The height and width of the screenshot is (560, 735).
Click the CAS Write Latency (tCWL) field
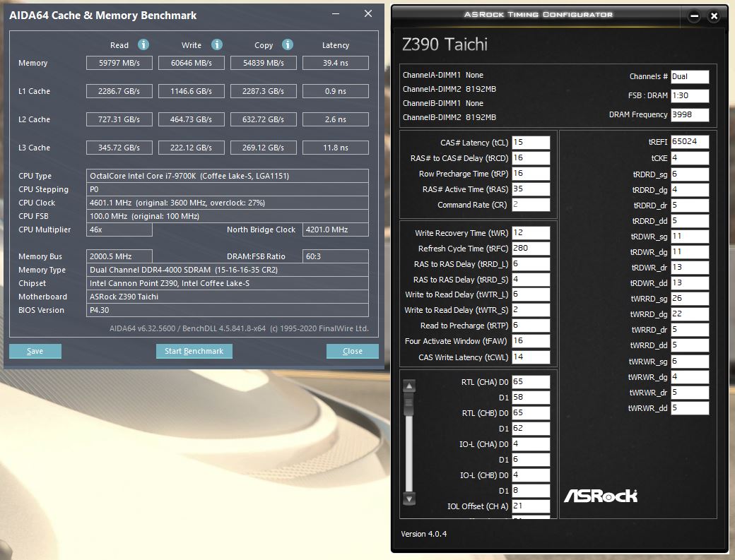coord(531,357)
